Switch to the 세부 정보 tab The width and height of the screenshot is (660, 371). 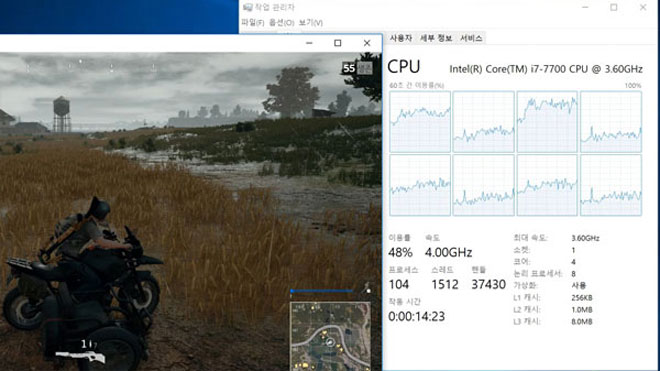tap(436, 38)
